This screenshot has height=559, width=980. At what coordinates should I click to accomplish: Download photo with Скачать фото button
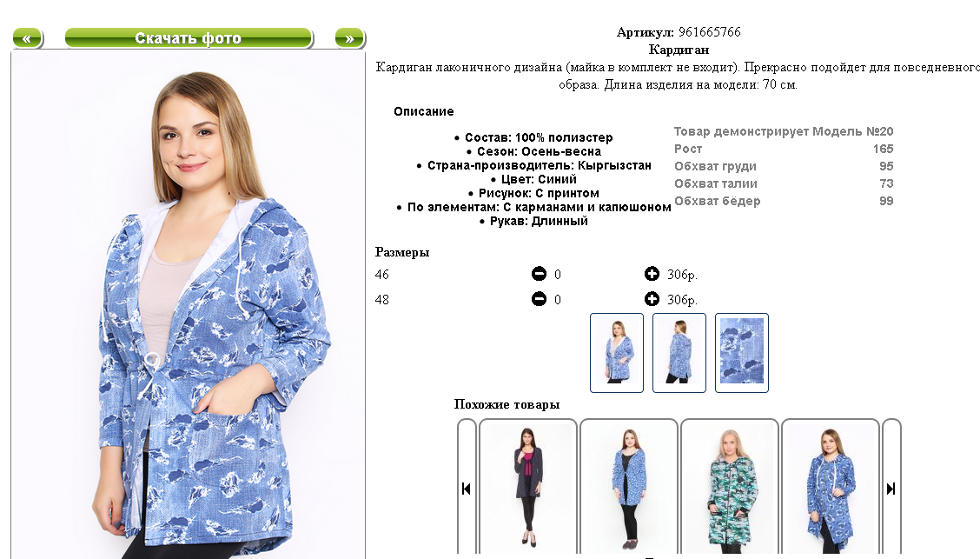point(189,38)
